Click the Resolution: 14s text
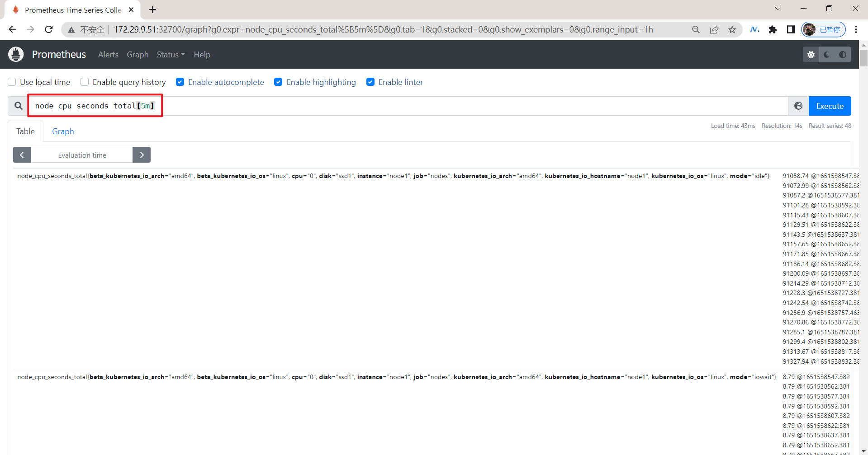 click(782, 126)
